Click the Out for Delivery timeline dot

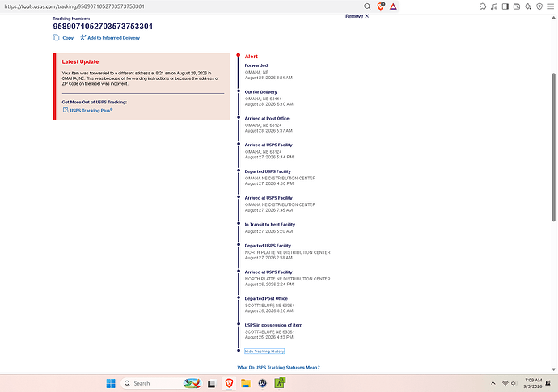pos(239,91)
